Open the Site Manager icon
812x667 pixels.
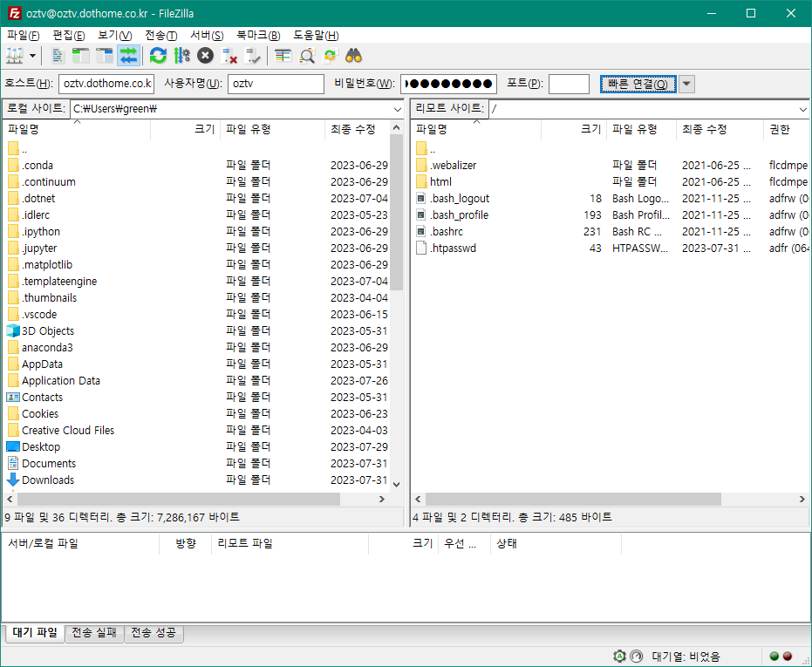(15, 56)
